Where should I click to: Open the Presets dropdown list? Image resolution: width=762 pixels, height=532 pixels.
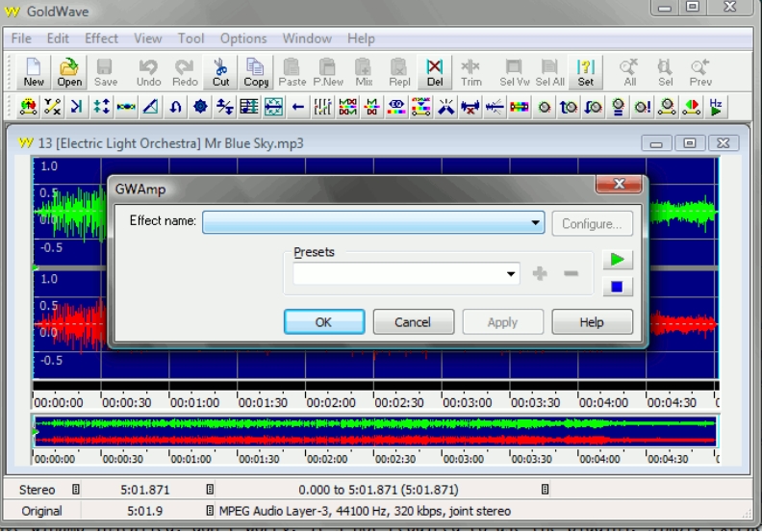tap(511, 273)
